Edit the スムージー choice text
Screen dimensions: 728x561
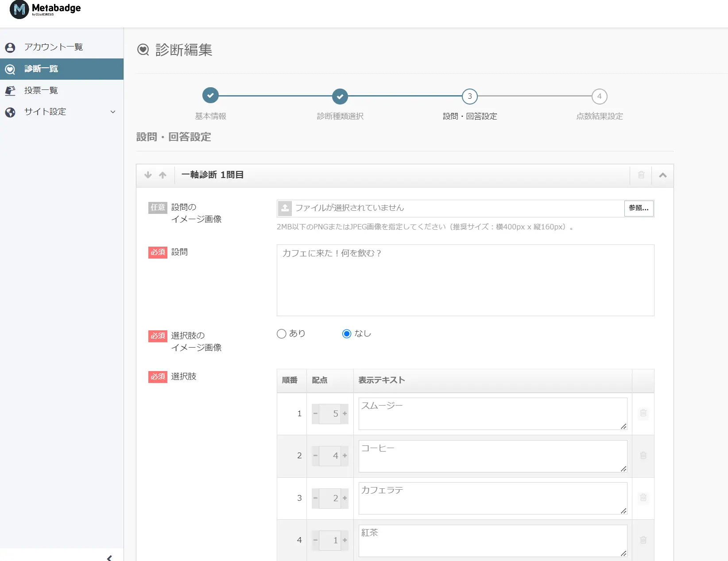click(493, 414)
